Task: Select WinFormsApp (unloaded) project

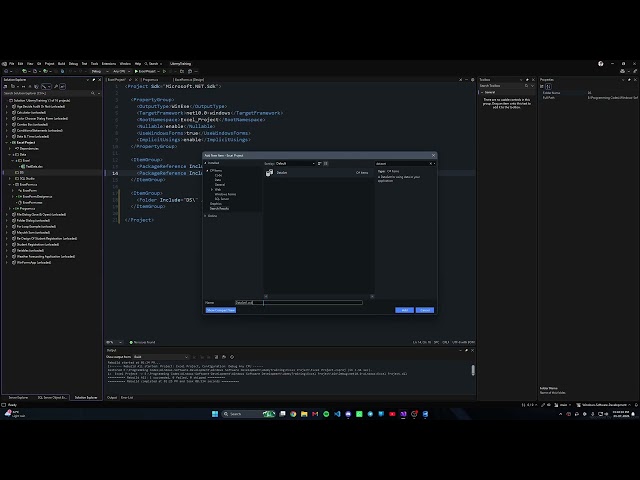Action: [34, 262]
